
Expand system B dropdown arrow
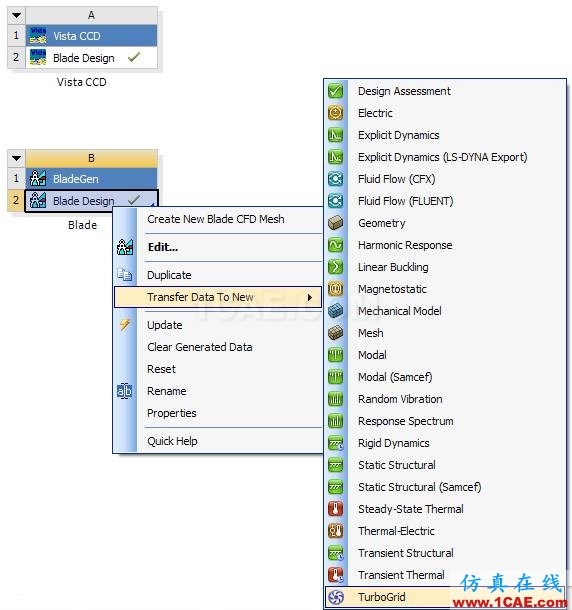tap(16, 158)
